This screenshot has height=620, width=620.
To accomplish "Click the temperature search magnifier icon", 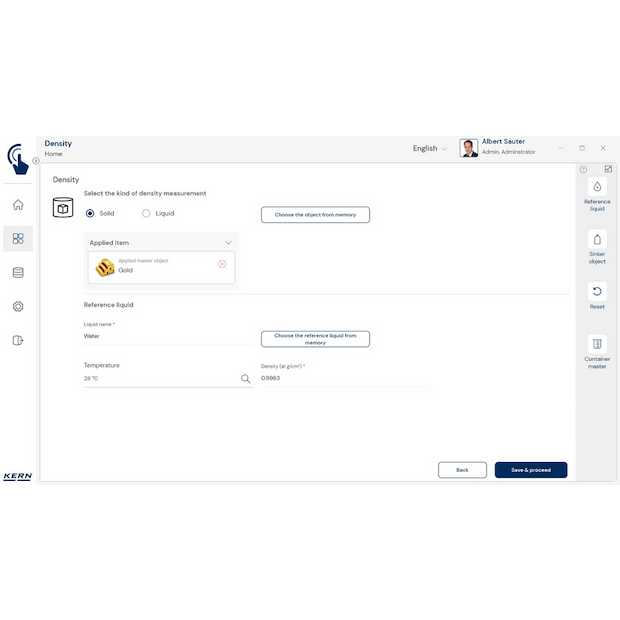I will coord(245,379).
